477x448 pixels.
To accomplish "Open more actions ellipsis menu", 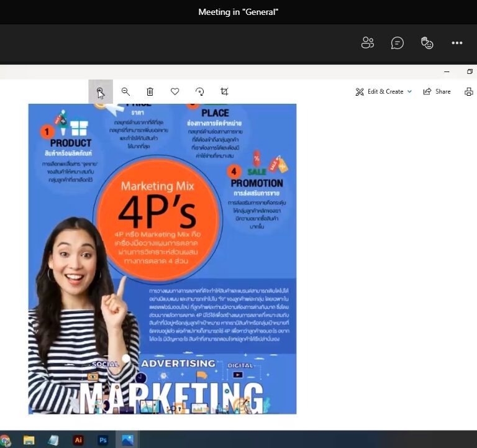I will coord(457,43).
